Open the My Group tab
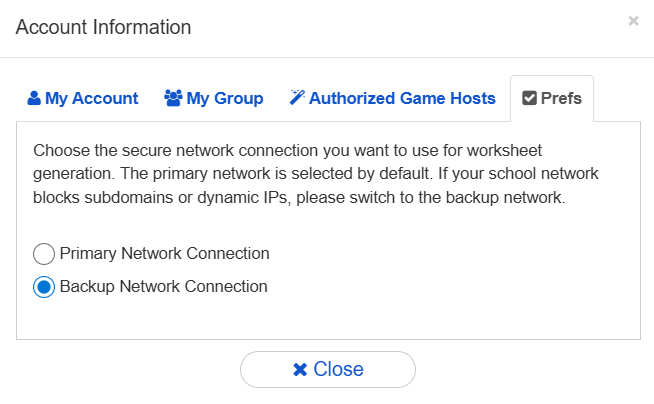654x404 pixels. [214, 98]
